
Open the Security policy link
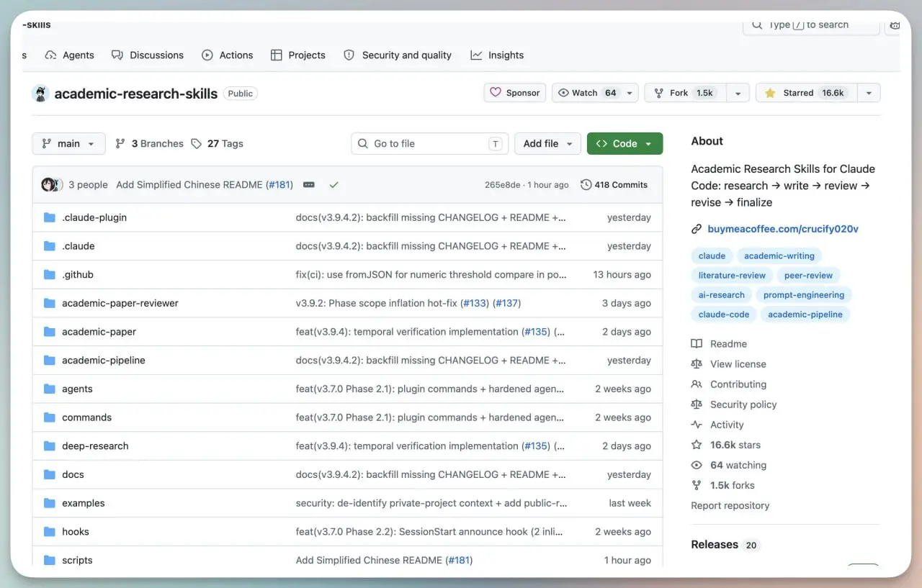coord(733,404)
